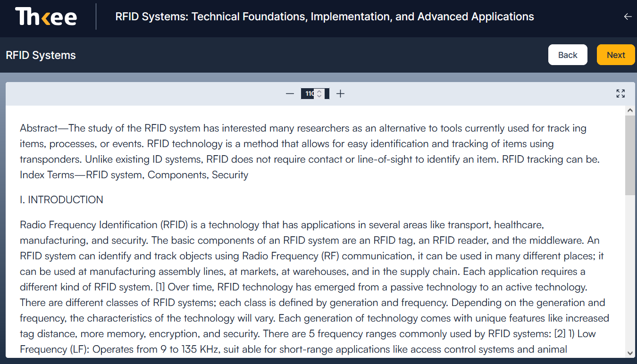
Task: Click the course title in the header
Action: (x=325, y=17)
